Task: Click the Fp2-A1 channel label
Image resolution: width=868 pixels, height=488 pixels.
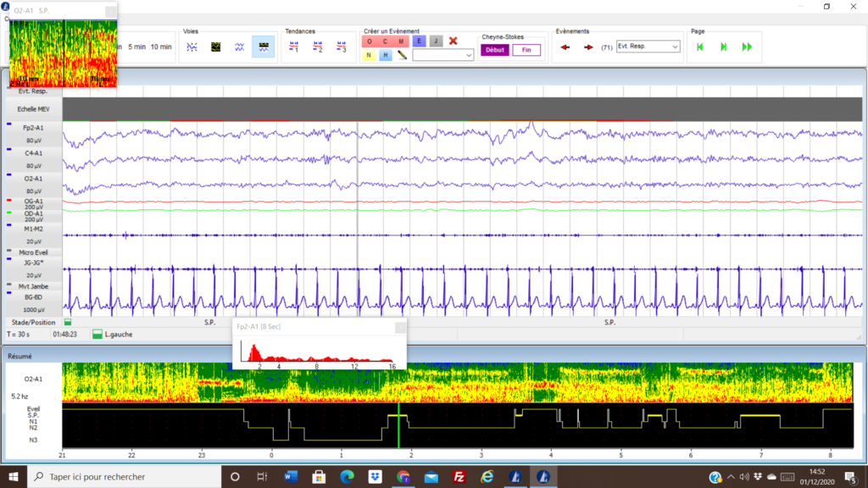Action: 34,127
